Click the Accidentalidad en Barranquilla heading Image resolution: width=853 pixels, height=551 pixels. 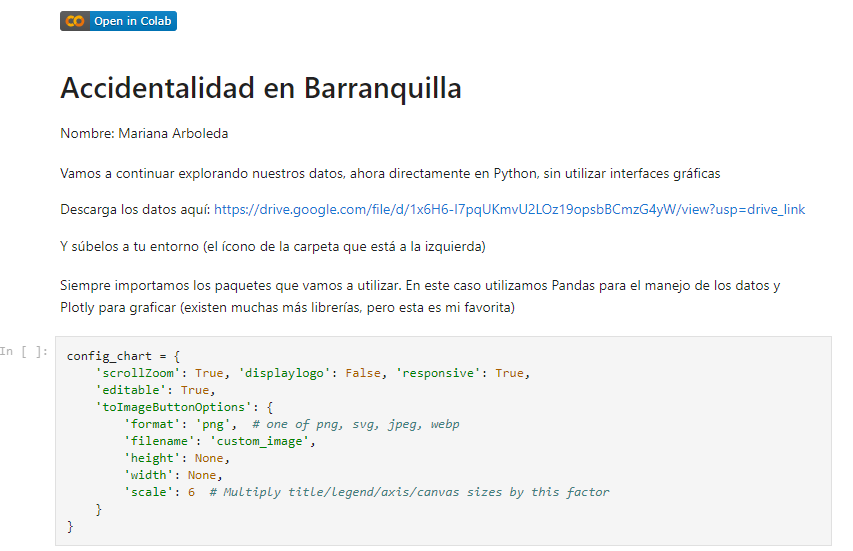coord(260,88)
